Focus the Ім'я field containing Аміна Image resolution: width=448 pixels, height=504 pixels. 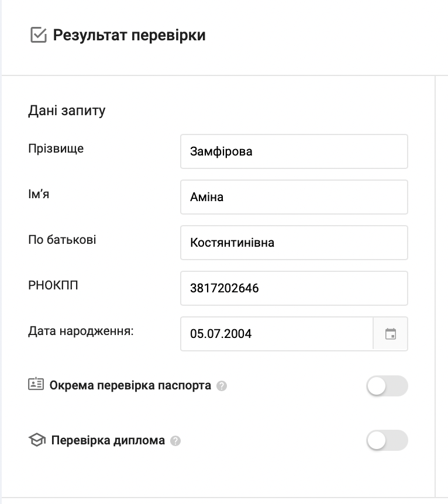(294, 197)
